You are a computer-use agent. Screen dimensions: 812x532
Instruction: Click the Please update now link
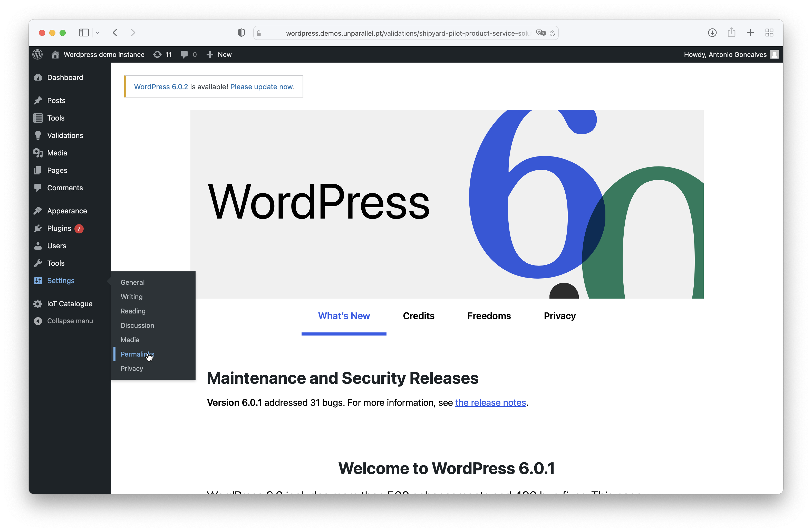pyautogui.click(x=262, y=87)
